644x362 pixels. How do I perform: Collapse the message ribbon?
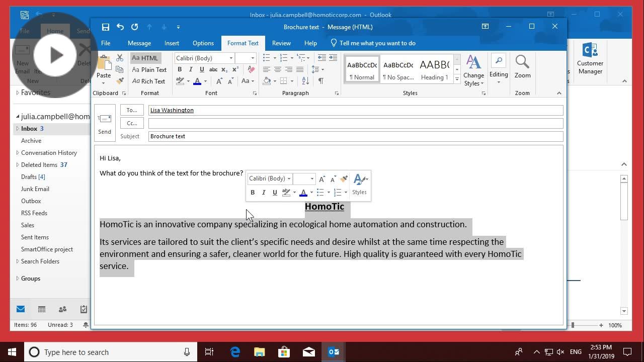click(x=559, y=93)
